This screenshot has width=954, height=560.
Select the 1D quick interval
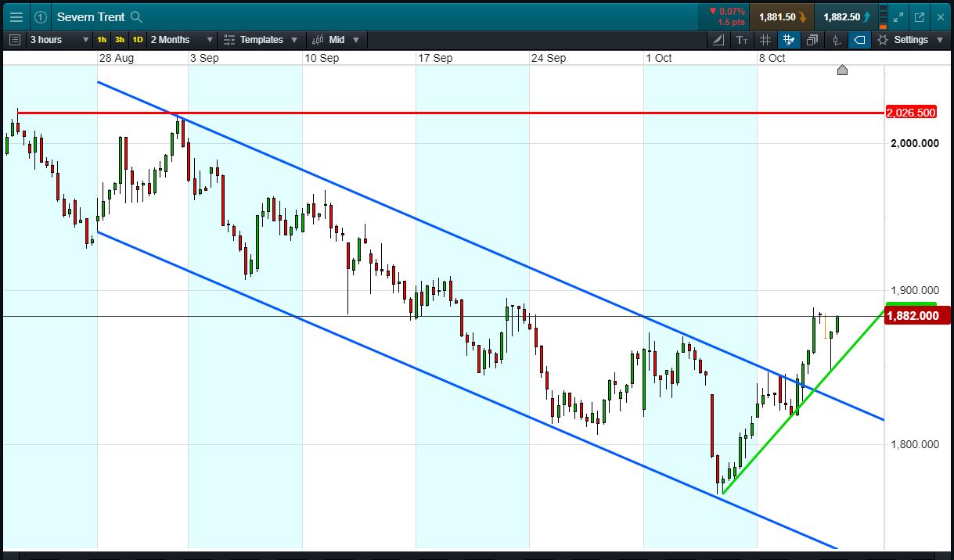[137, 40]
